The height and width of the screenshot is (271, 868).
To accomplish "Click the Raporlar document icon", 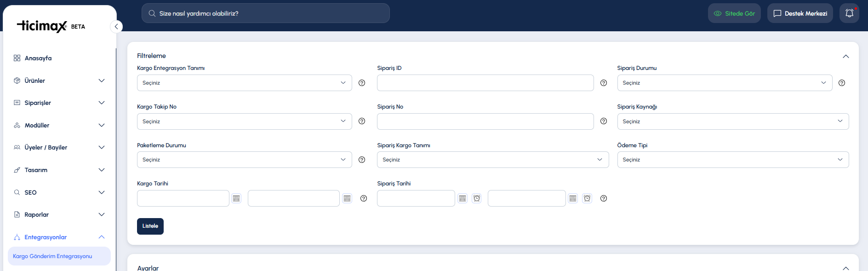I will 17,214.
